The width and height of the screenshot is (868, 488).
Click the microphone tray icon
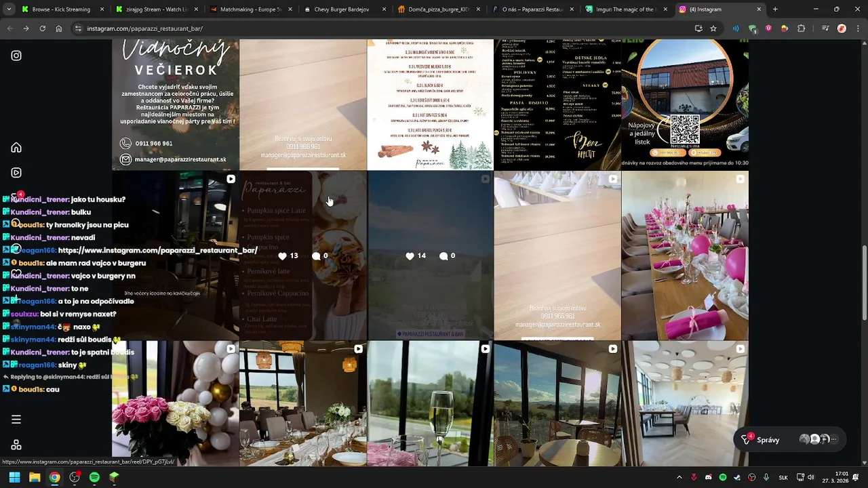coord(766,477)
